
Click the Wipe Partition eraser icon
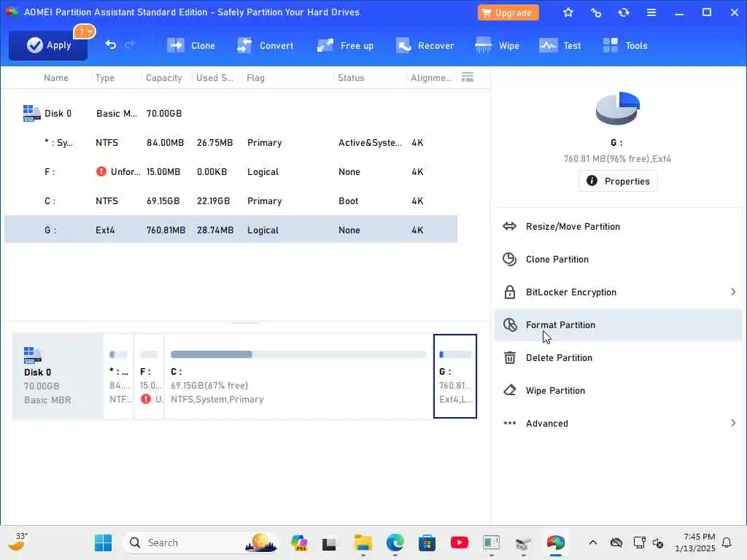point(509,391)
